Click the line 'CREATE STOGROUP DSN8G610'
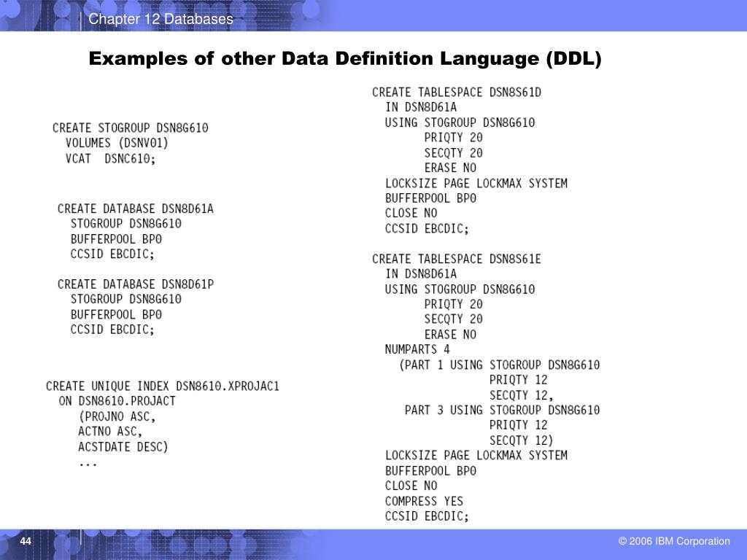747x560 pixels. coord(131,128)
